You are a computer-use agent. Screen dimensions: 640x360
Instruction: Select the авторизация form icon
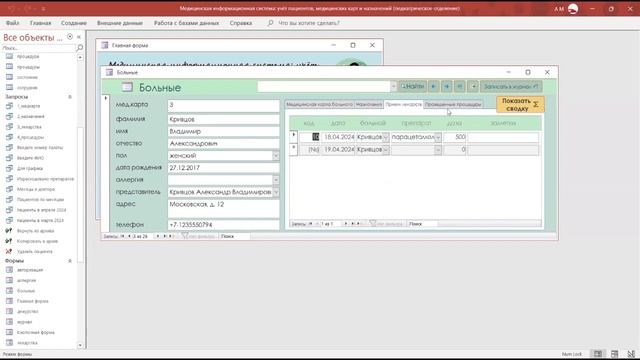tap(9, 270)
